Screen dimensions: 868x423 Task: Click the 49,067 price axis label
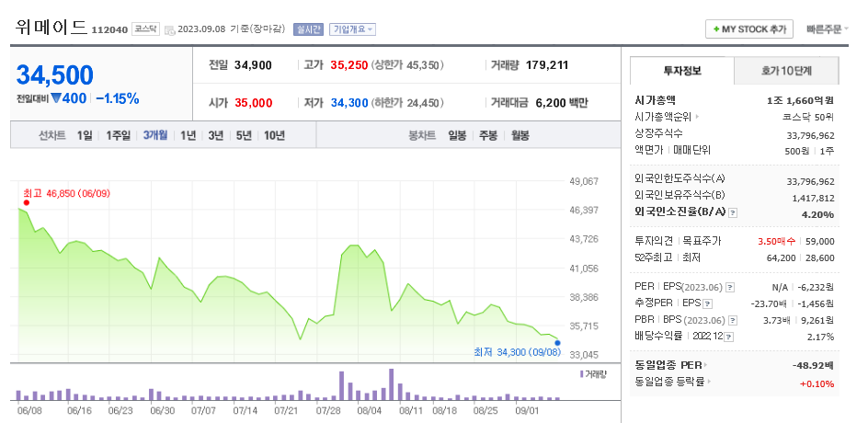[x=583, y=181]
